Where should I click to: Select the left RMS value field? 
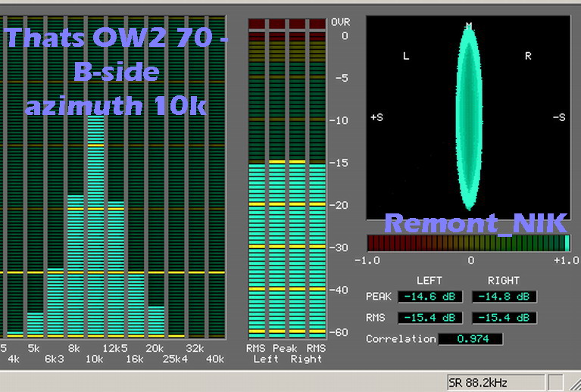pyautogui.click(x=428, y=318)
